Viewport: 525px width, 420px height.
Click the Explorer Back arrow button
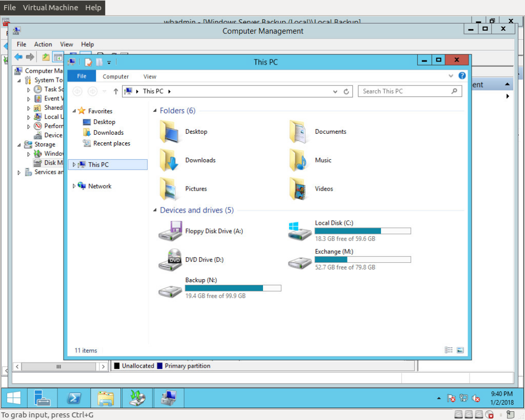[x=78, y=91]
